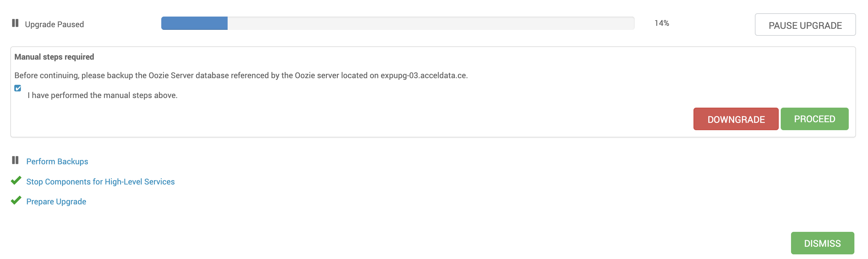Click the blue filled part of progress bar
Screen dimensions: 868x259
tap(194, 23)
